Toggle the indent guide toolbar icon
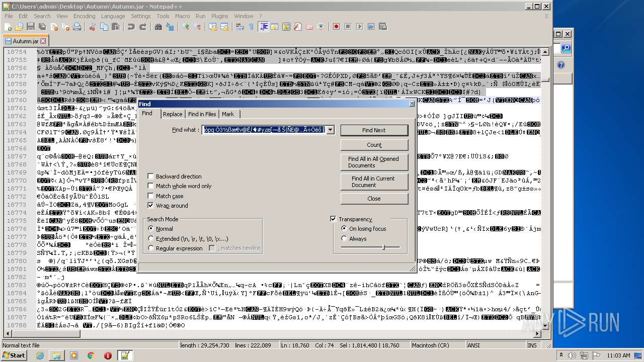The image size is (644, 362). coord(264,27)
